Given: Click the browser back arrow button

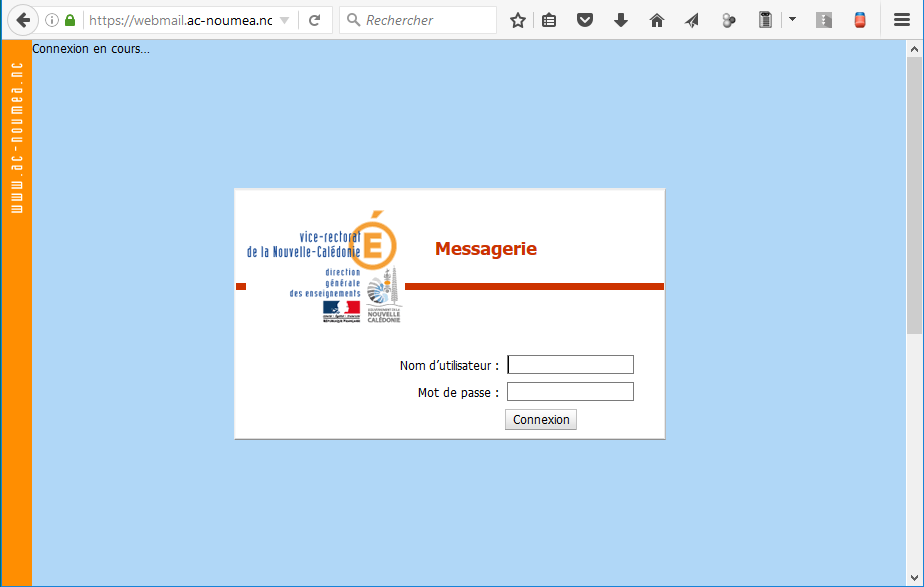Looking at the screenshot, I should pyautogui.click(x=22, y=20).
